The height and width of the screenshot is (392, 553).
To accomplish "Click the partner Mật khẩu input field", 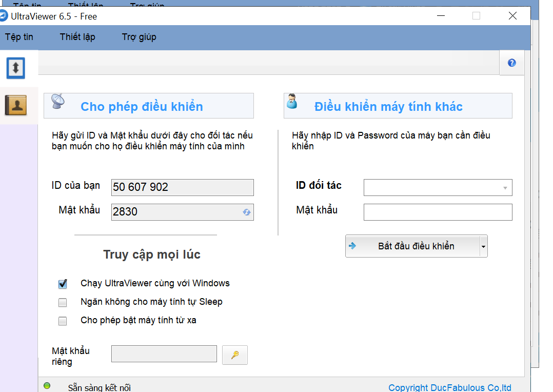I will [438, 212].
